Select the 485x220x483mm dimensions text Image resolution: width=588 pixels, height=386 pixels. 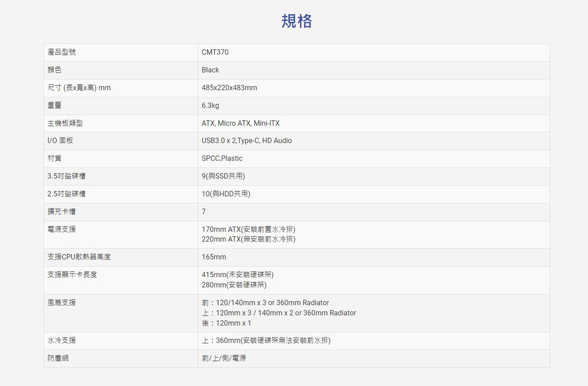pos(229,88)
